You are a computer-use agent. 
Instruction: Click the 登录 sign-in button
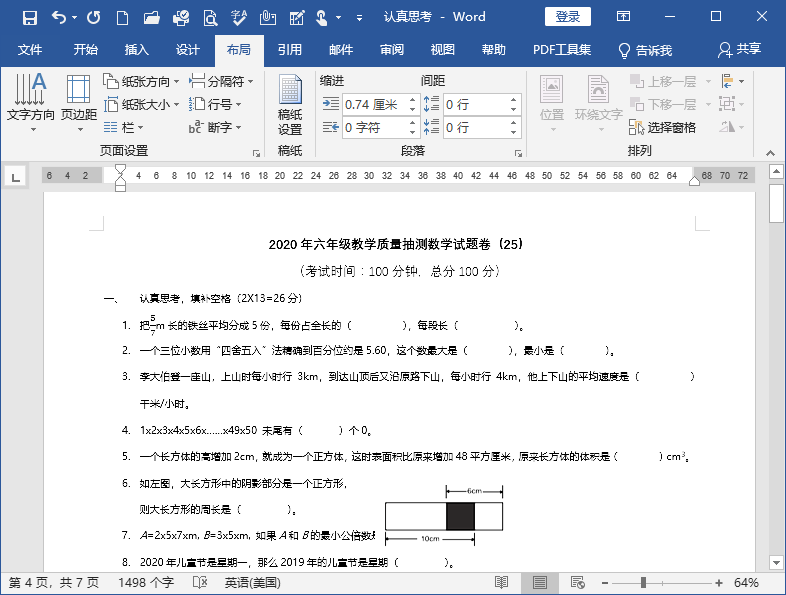[x=567, y=17]
